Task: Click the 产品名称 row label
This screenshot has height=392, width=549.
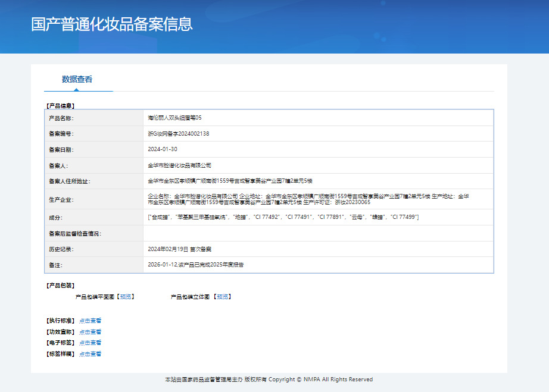Action: [61, 118]
